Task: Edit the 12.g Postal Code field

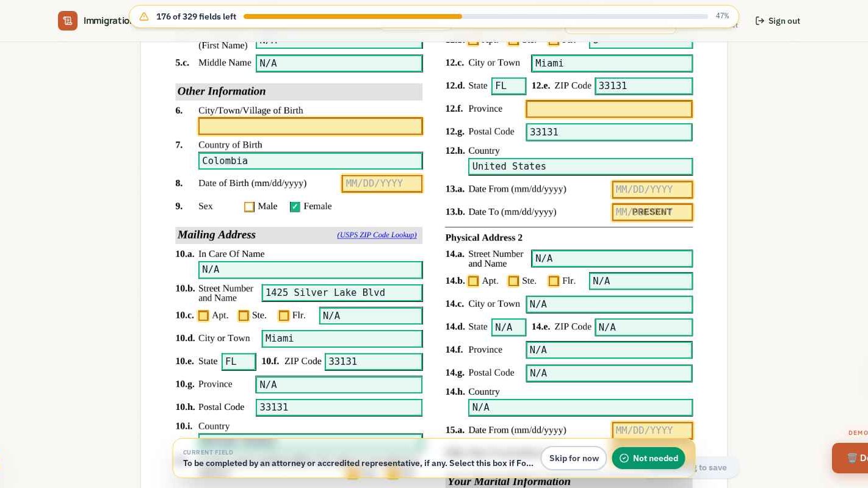Action: 609,132
